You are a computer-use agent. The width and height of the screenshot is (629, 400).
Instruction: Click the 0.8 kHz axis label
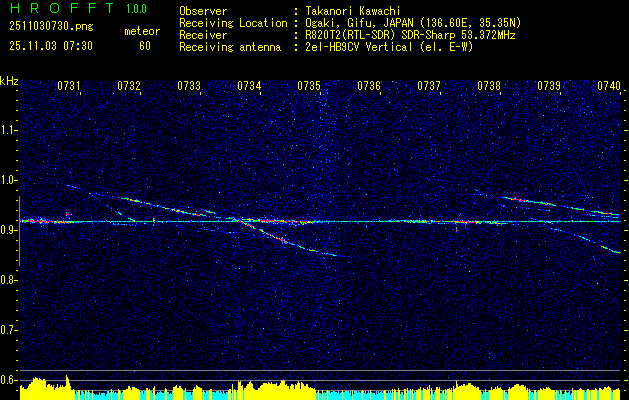tap(8, 280)
